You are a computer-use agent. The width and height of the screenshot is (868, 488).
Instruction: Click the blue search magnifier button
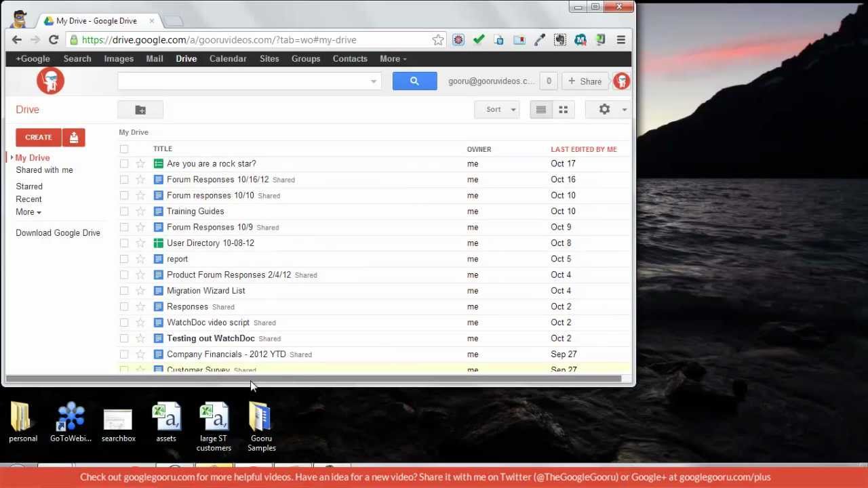click(x=414, y=81)
